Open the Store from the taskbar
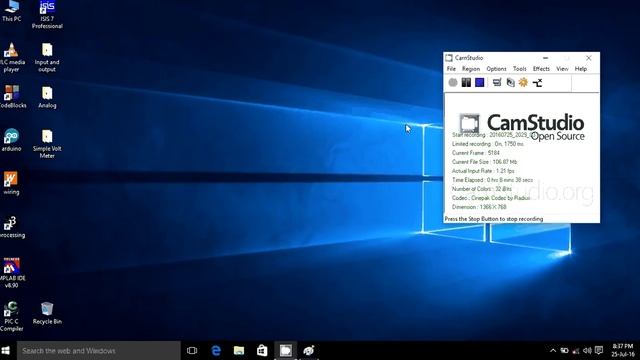The width and height of the screenshot is (640, 360). click(262, 351)
